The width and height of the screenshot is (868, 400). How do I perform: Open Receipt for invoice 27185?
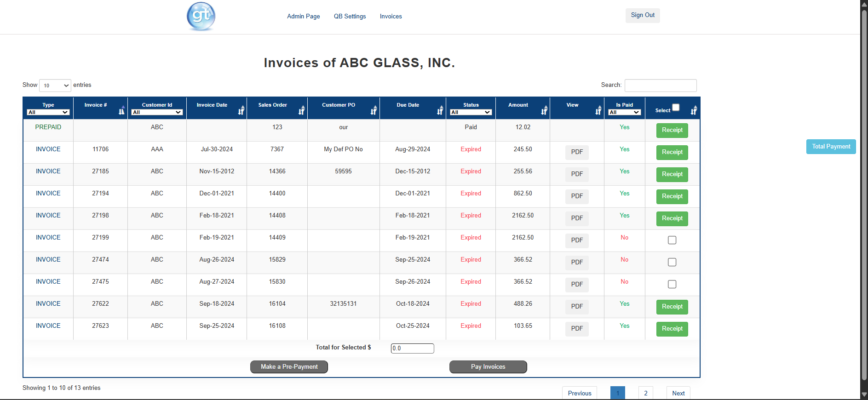pyautogui.click(x=672, y=174)
